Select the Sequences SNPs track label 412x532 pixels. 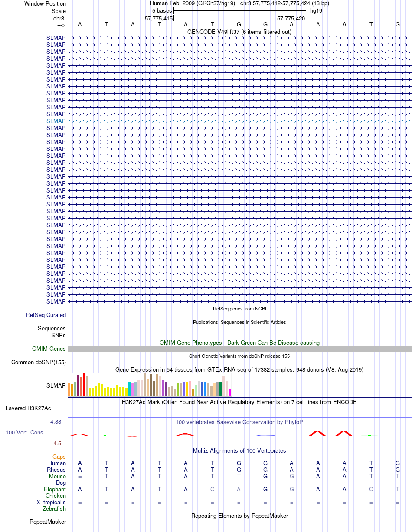tap(52, 332)
